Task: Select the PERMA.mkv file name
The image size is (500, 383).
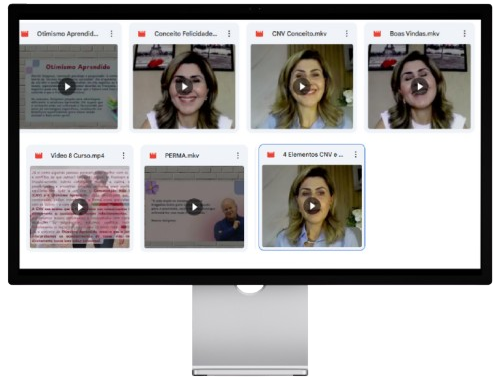Action: point(182,155)
